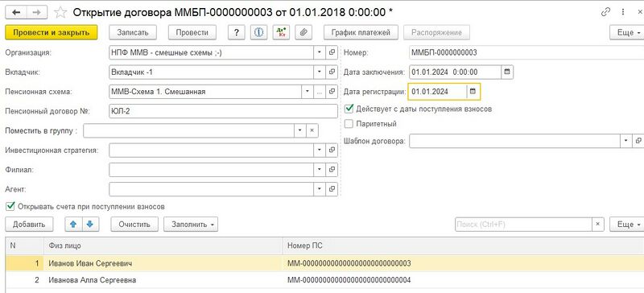
Task: Open calendar for Дата заключения
Action: (x=507, y=72)
